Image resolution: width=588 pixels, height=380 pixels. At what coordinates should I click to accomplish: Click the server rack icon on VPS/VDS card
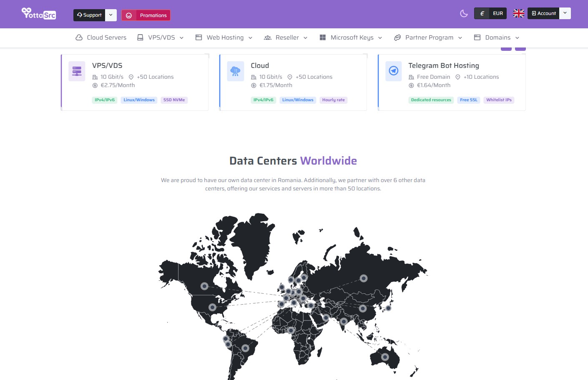point(77,71)
